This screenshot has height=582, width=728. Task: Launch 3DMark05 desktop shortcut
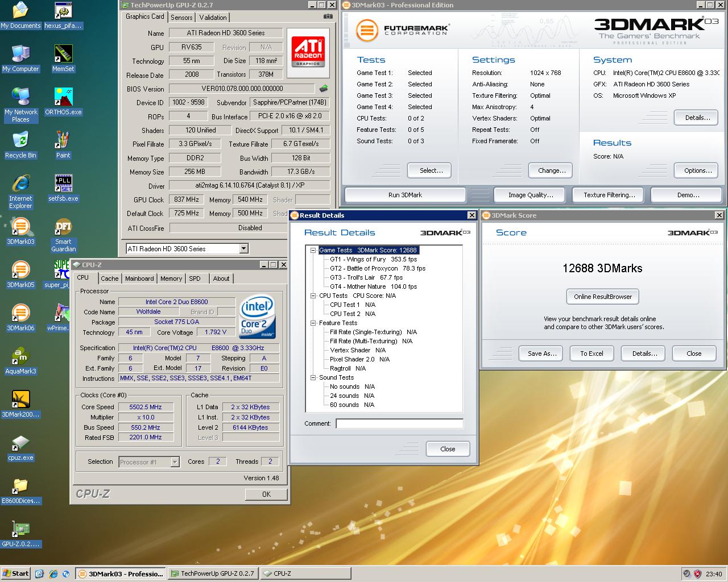[20, 275]
